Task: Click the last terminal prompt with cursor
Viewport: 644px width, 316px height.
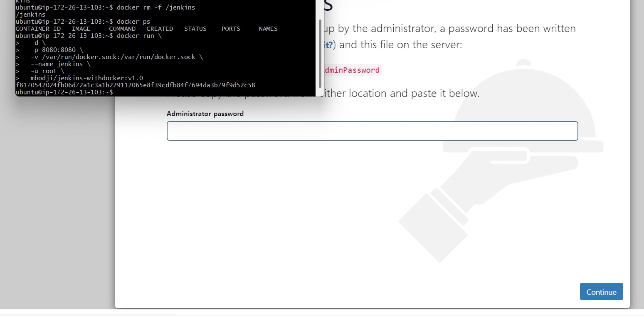Action: pos(66,92)
